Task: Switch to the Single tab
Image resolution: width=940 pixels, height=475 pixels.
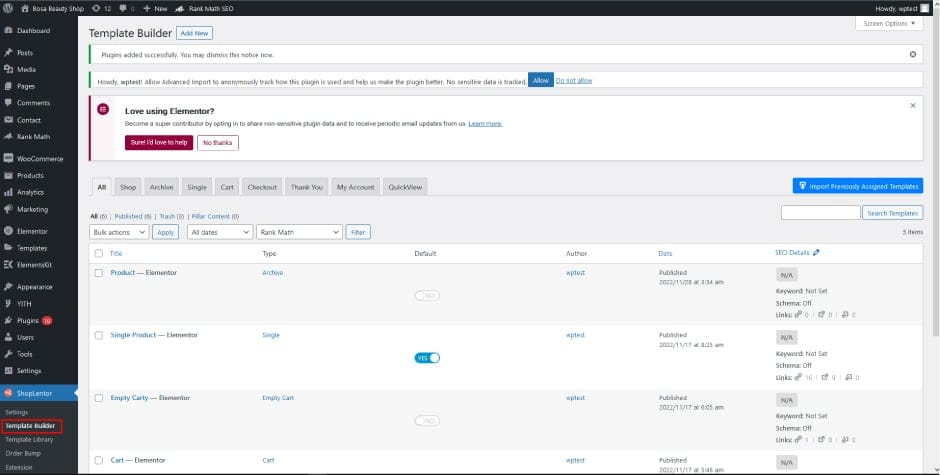Action: click(x=197, y=187)
